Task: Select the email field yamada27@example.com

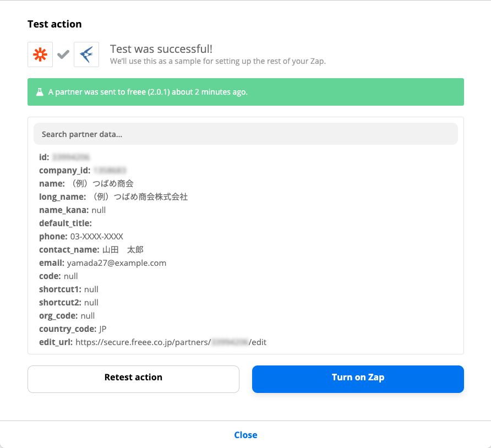Action: click(x=117, y=263)
